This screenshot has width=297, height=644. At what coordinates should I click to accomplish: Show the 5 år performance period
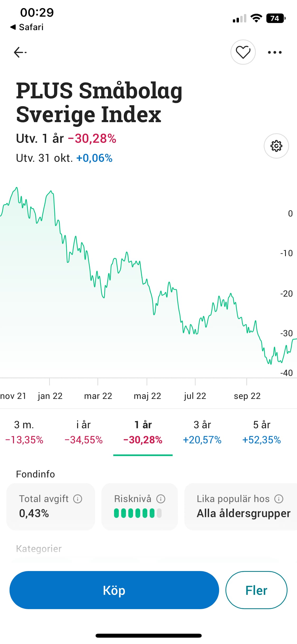tap(262, 432)
